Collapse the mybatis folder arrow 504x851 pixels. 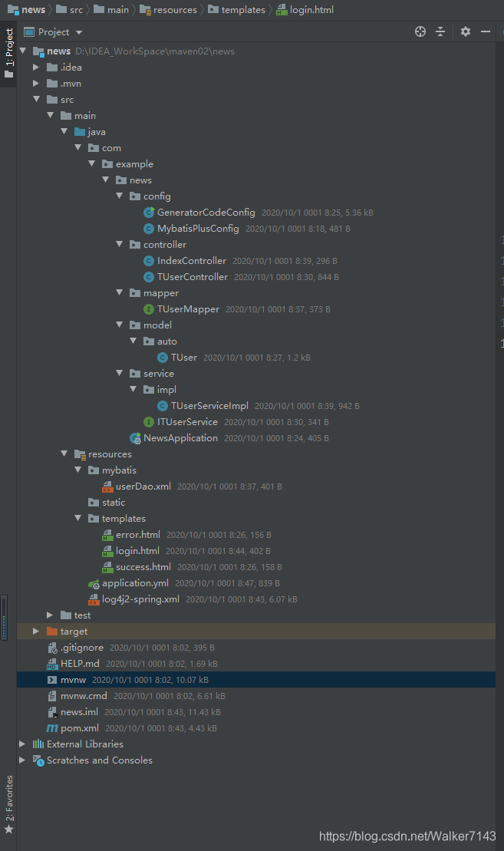78,470
